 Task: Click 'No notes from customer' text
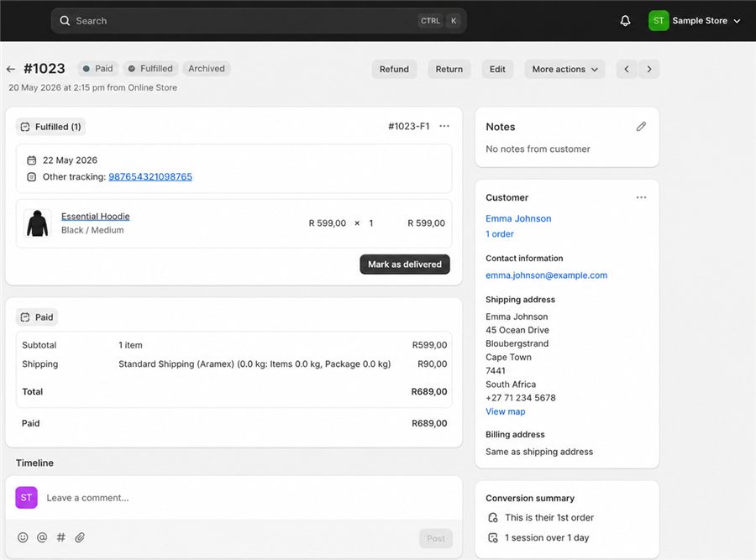coord(538,149)
